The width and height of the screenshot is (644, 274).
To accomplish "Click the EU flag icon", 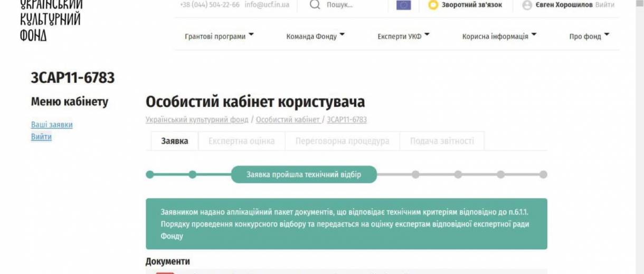I will [x=403, y=5].
